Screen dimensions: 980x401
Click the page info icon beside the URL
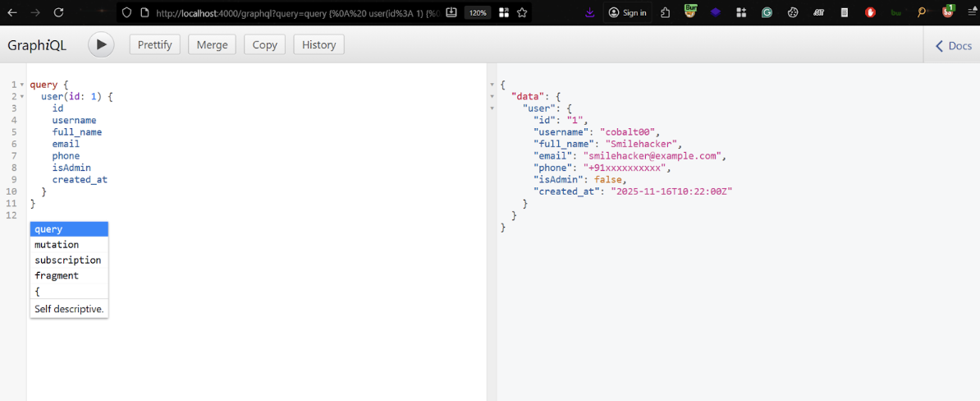144,12
